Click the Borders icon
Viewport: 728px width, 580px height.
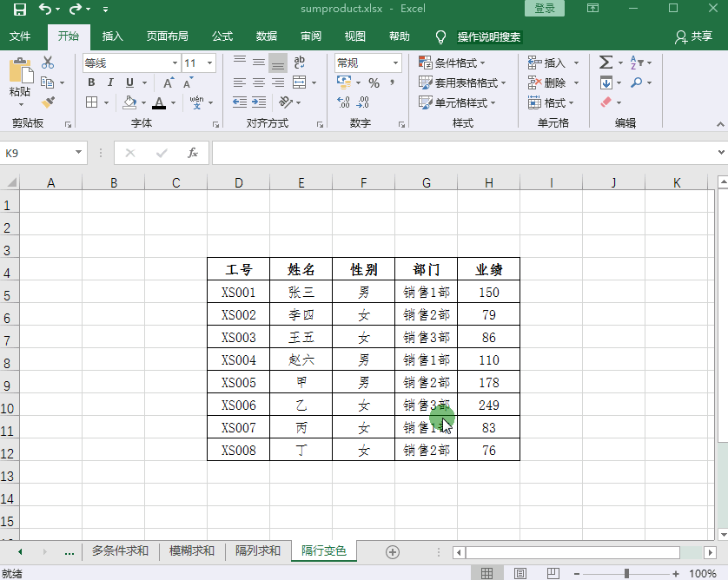(x=91, y=102)
